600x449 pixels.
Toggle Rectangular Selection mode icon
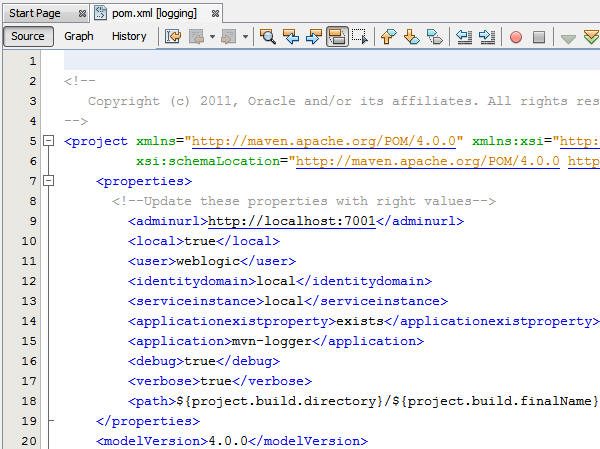360,37
